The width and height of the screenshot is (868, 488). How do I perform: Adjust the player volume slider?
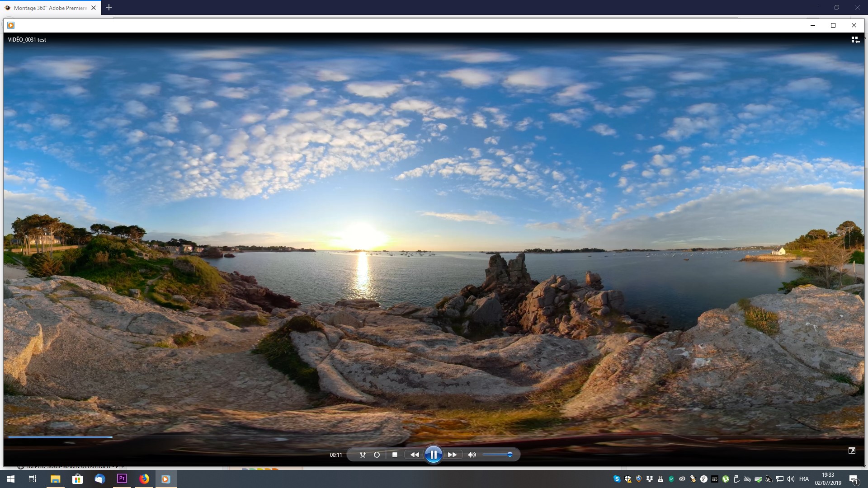(497, 455)
